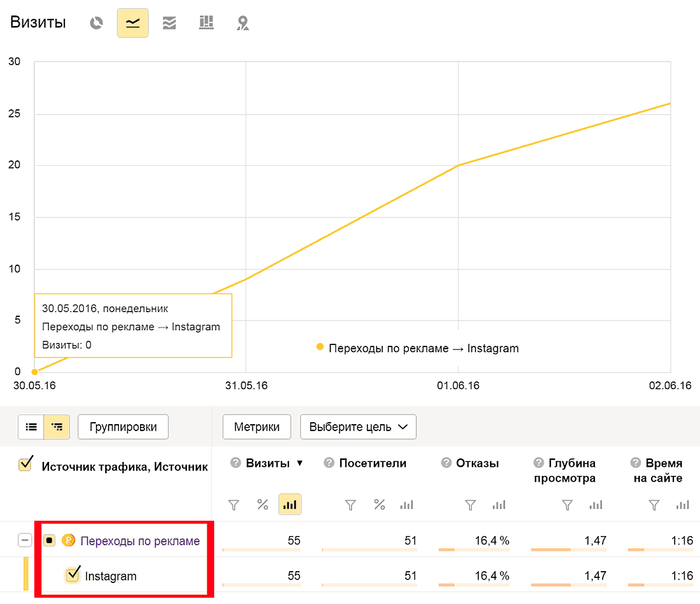Image resolution: width=700 pixels, height=604 pixels.
Task: Click 1:16 time value in Instagram row
Action: point(682,576)
